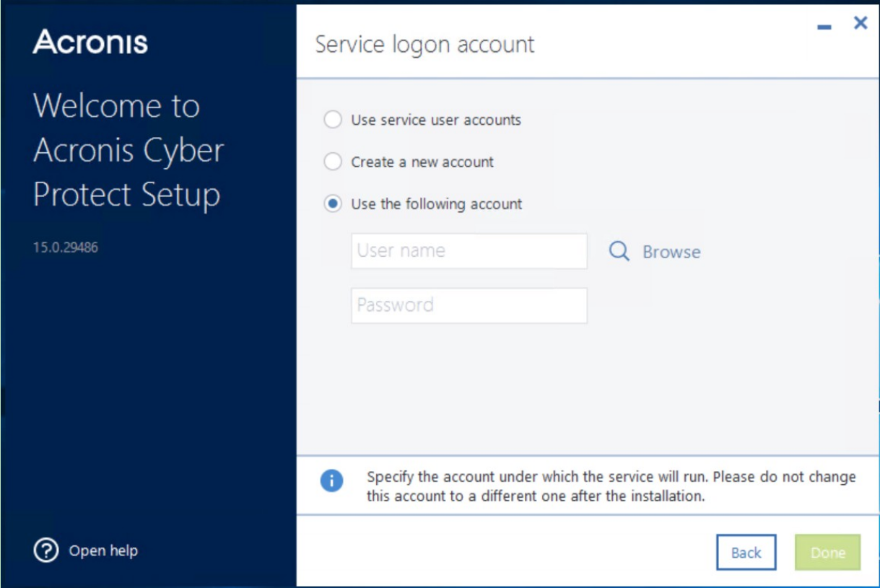This screenshot has width=880, height=588.
Task: Click "Service logon account" heading
Action: tap(424, 44)
